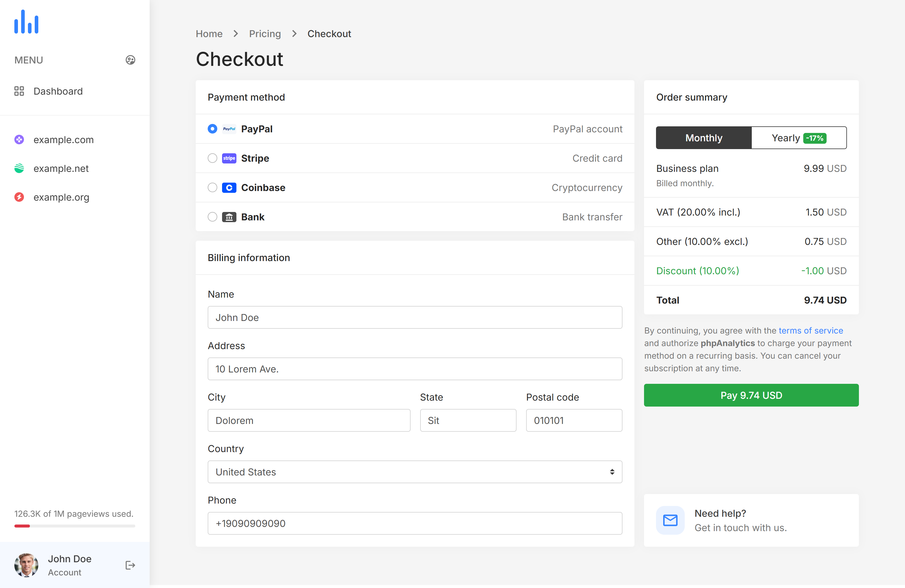Image resolution: width=905 pixels, height=588 pixels.
Task: Click the purple example.com site icon
Action: 19,140
